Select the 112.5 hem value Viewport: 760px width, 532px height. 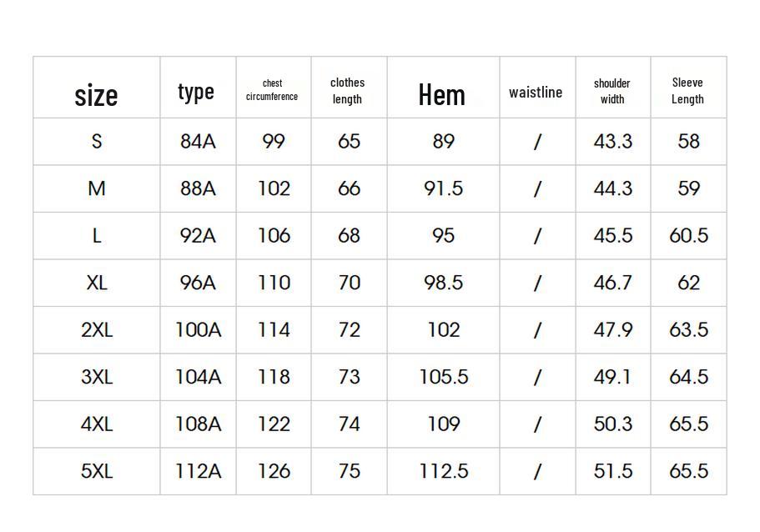[x=443, y=471]
